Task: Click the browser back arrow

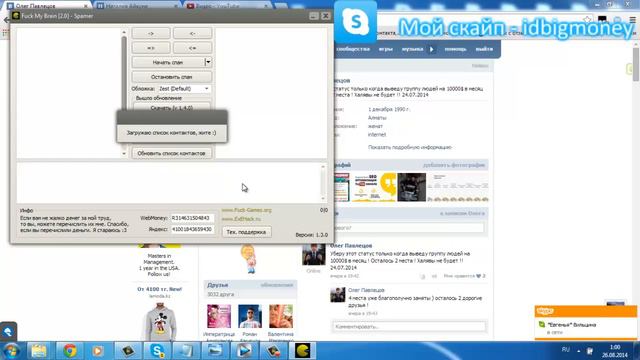Action: [6, 20]
